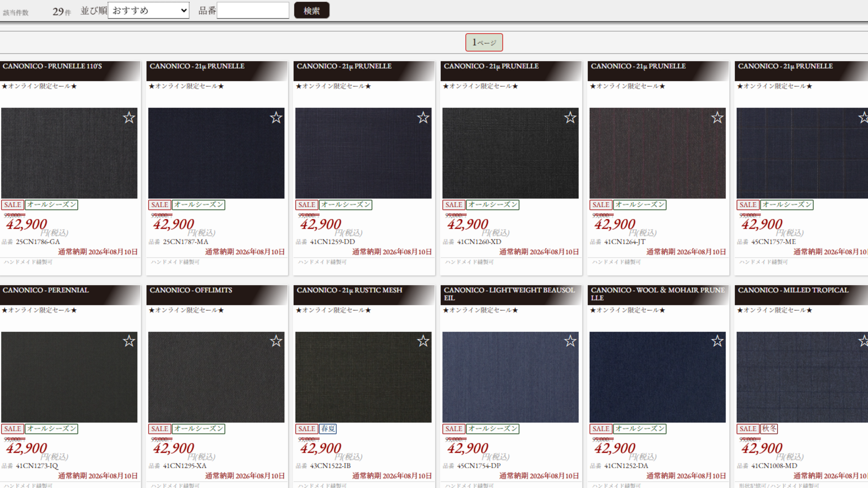This screenshot has height=488, width=868.
Task: Open fabric swatch image for 43CN1522-IB
Action: [x=363, y=377]
